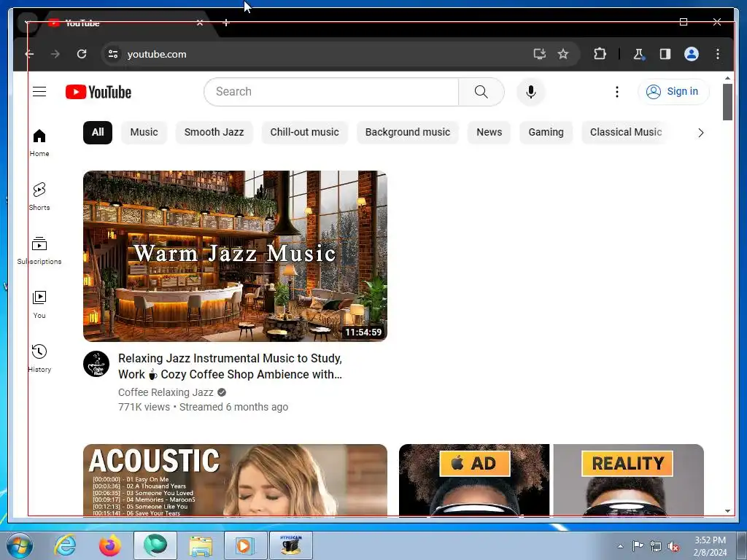Open Coffee Relaxing Jazz channel name
This screenshot has height=560, width=747.
[166, 392]
